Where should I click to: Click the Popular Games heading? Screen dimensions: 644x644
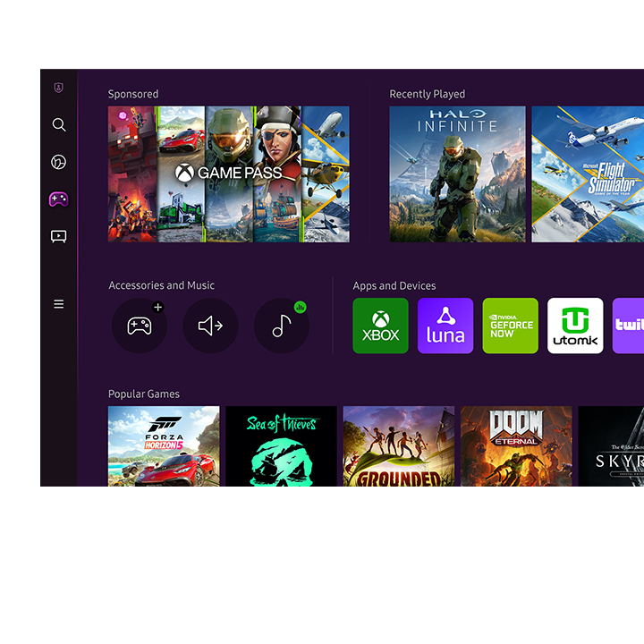144,394
